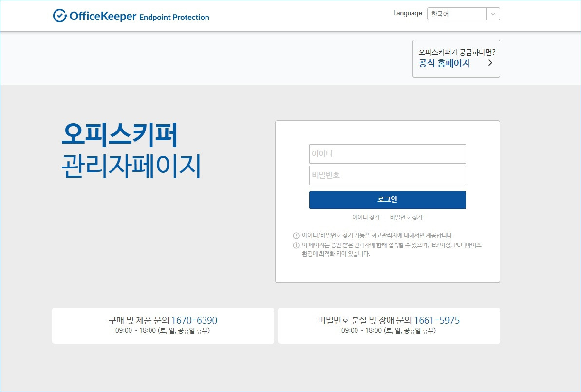Image resolution: width=581 pixels, height=392 pixels.
Task: Click info icon beside 이 페이지는 승인 notice
Action: (x=296, y=245)
